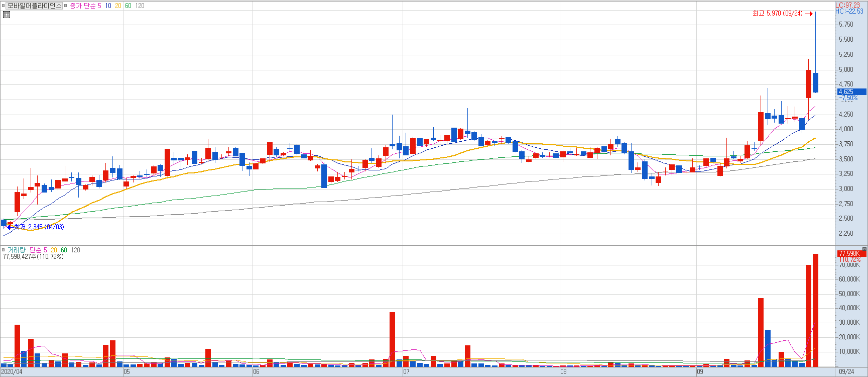Image resolution: width=868 pixels, height=377 pixels.
Task: Click the 최저 2,345 (04/03) low annotation
Action: (x=39, y=227)
